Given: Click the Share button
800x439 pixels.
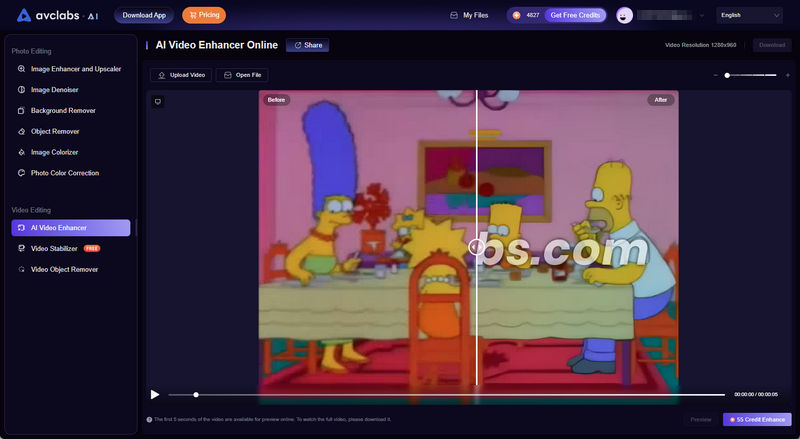Looking at the screenshot, I should (x=308, y=45).
